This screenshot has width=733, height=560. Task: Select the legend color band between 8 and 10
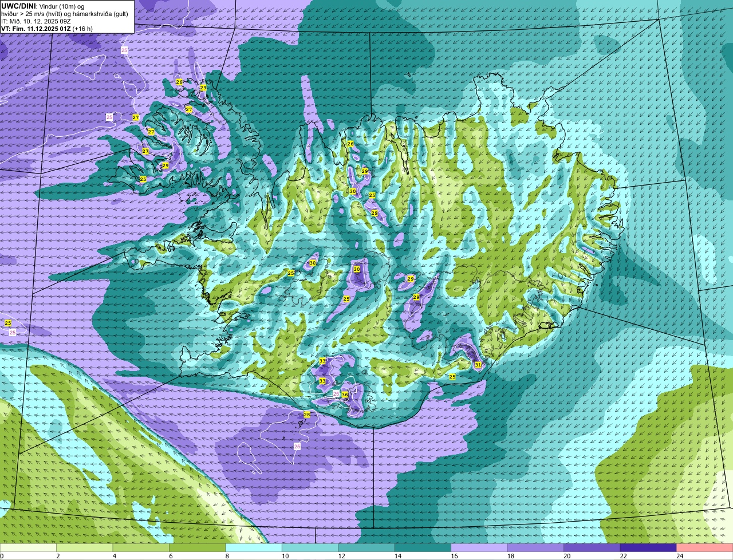coord(254,547)
